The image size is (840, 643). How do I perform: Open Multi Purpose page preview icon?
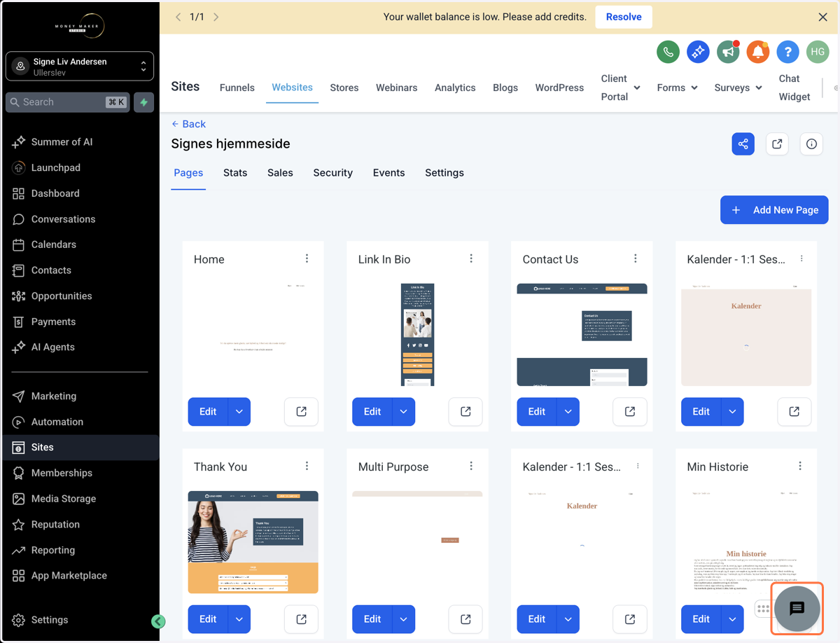coord(465,619)
